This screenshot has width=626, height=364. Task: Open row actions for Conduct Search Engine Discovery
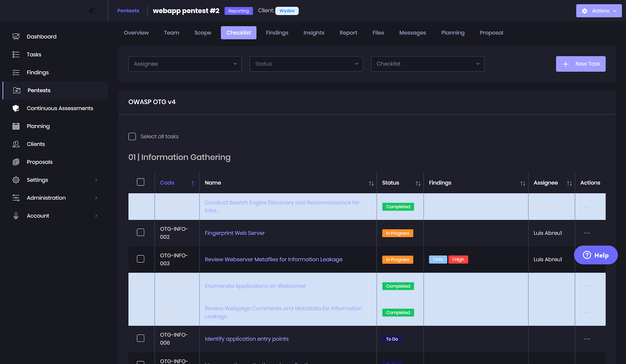587,207
